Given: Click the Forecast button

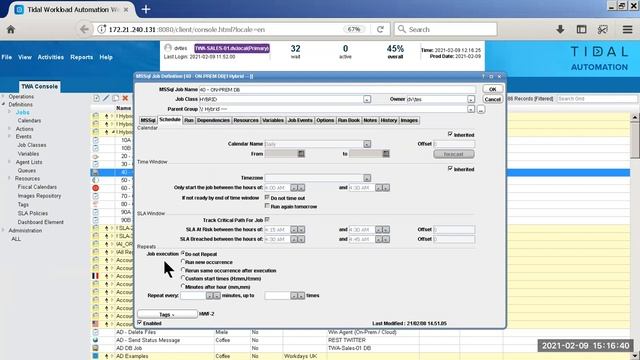Looking at the screenshot, I should pos(453,154).
